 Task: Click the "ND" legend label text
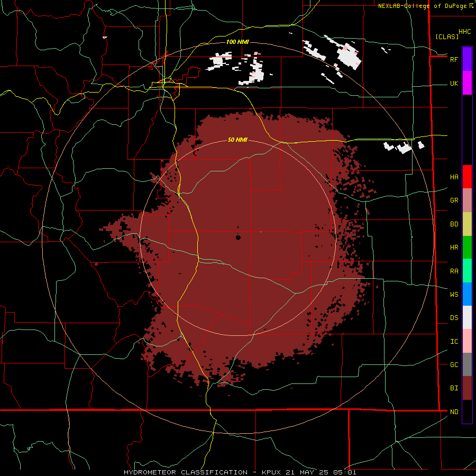pyautogui.click(x=454, y=412)
